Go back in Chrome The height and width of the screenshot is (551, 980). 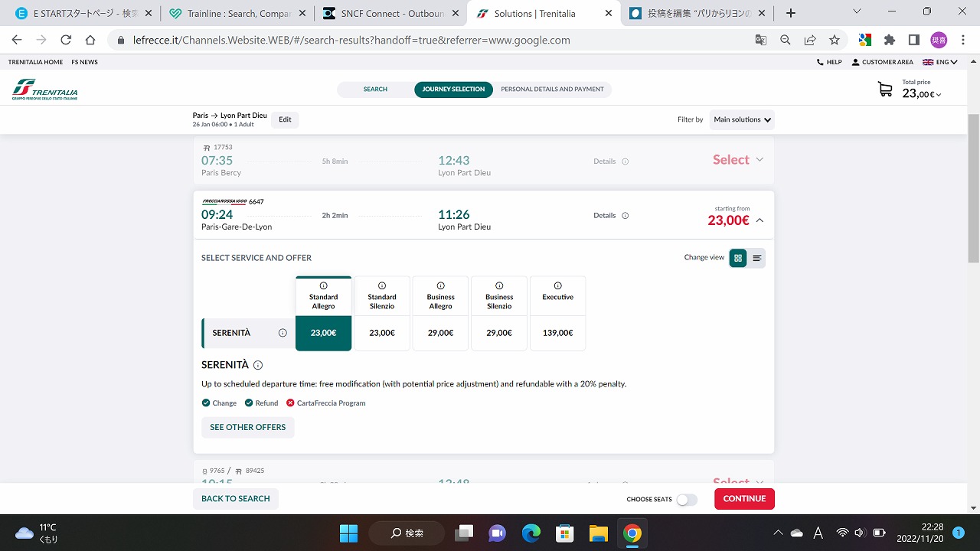coord(17,40)
